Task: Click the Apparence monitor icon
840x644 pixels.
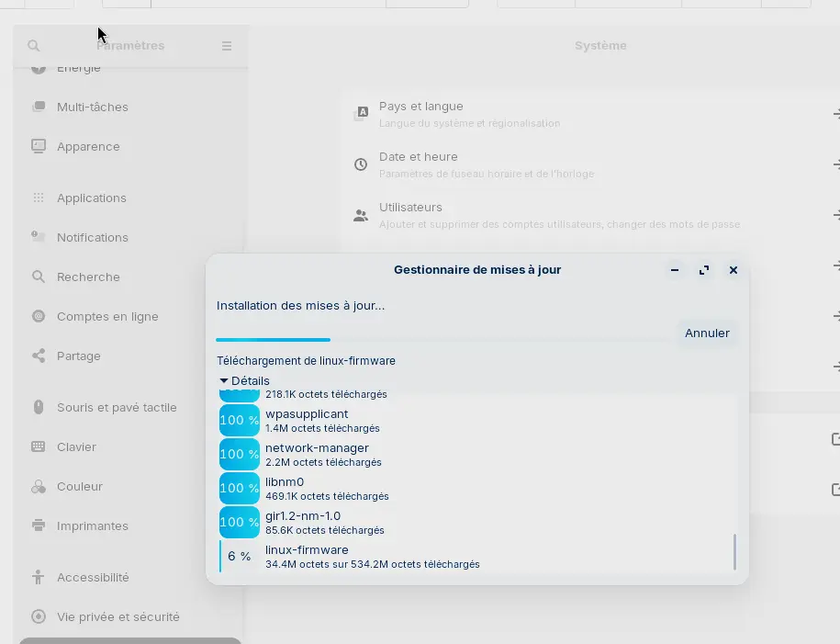Action: tap(39, 146)
